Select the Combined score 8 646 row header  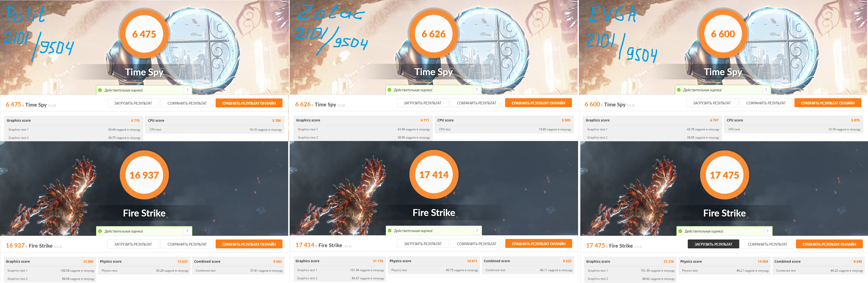(818, 261)
